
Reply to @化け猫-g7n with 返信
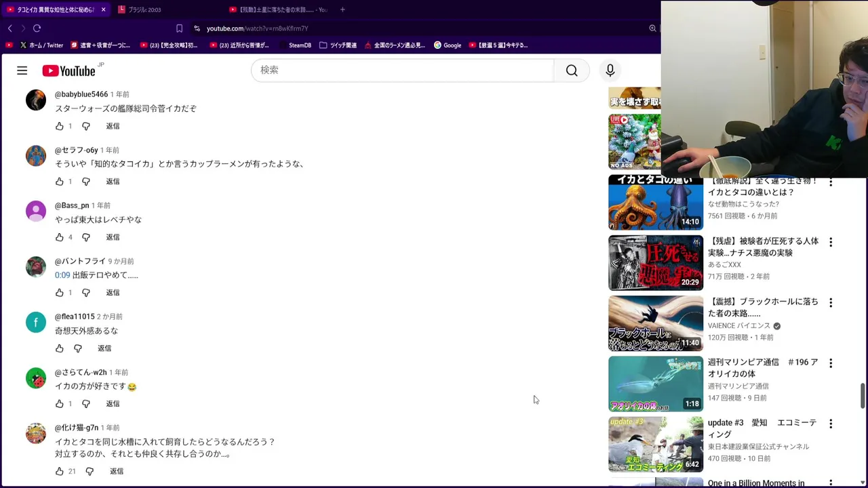[117, 471]
